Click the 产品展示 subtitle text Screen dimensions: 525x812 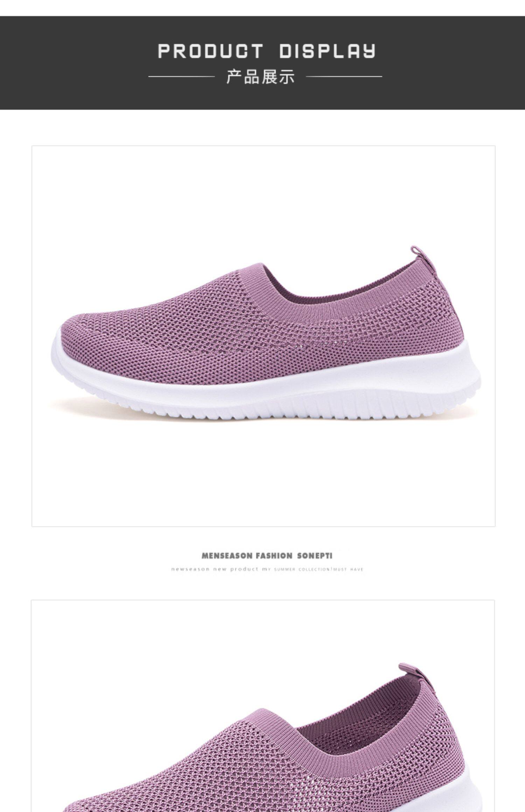[260, 77]
